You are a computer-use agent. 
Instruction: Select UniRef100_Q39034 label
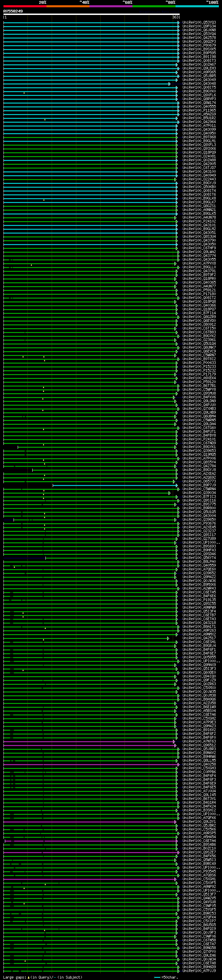coord(199,493)
